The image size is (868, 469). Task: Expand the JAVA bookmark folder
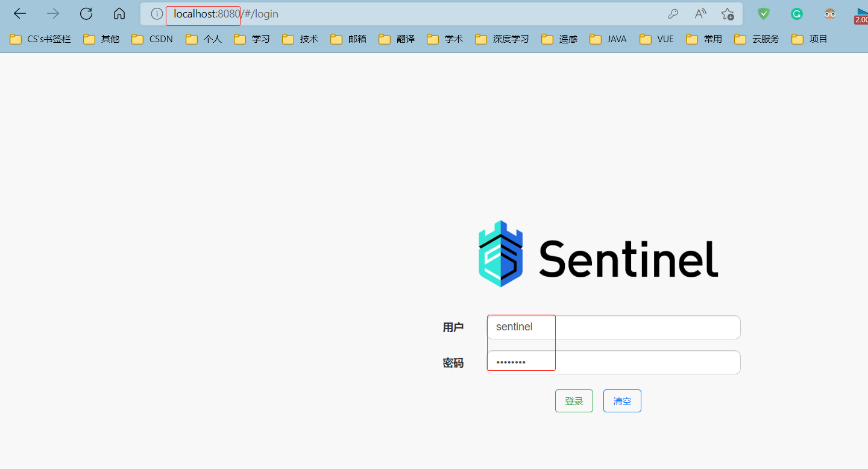[608, 39]
